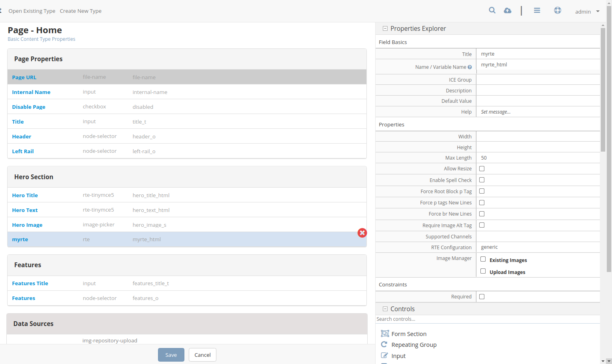Screen dimensions: 612x364
Task: Select Create New Type in the menu bar
Action: [x=80, y=11]
